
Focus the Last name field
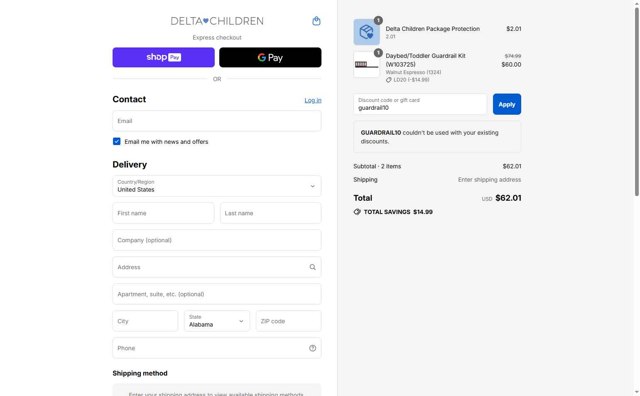coord(271,213)
